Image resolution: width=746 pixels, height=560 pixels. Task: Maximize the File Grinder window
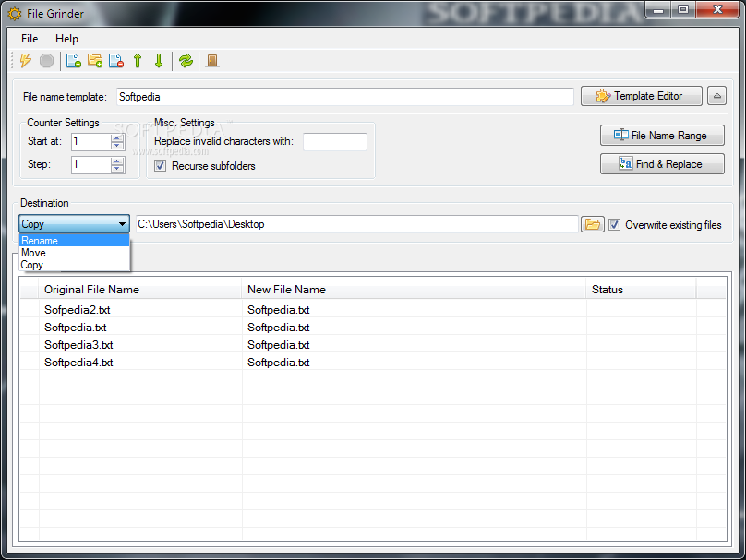tap(683, 10)
